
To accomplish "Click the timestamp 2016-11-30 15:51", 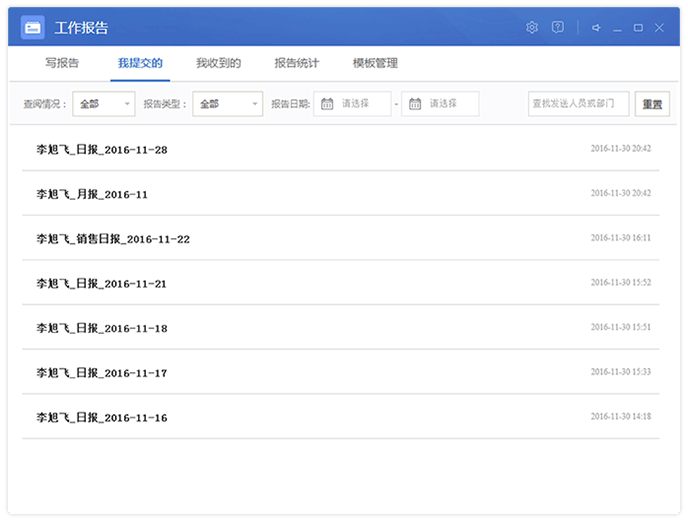I will [x=620, y=327].
